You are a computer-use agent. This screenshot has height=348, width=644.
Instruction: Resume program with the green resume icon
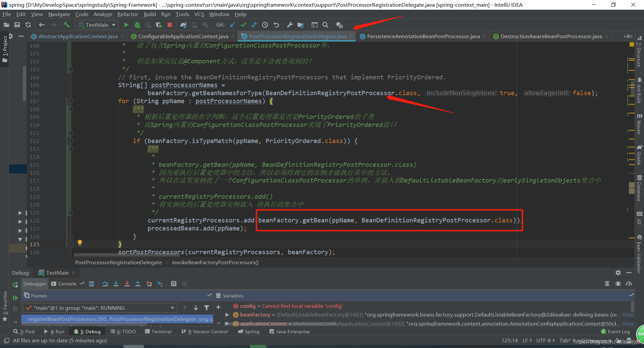point(15,298)
